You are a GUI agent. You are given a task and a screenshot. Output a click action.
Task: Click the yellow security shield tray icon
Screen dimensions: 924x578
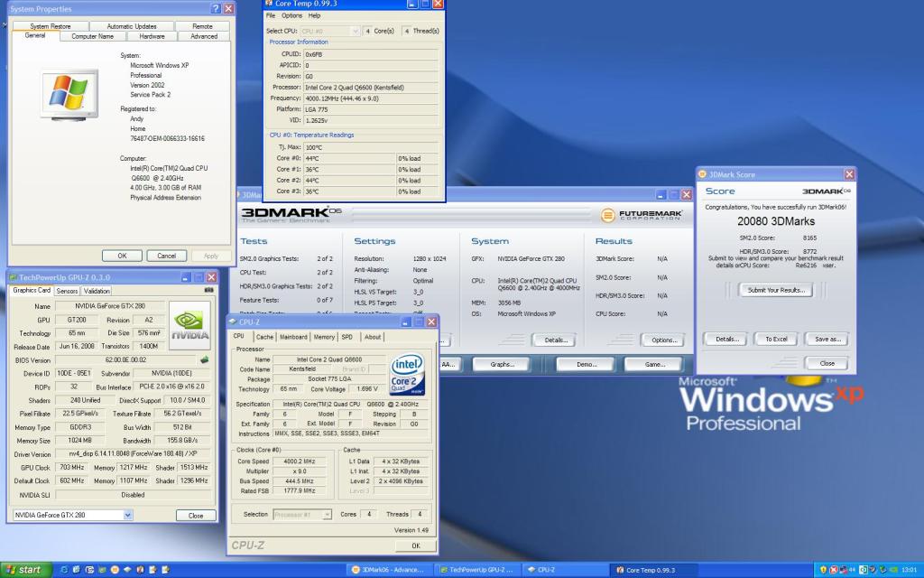click(x=823, y=570)
